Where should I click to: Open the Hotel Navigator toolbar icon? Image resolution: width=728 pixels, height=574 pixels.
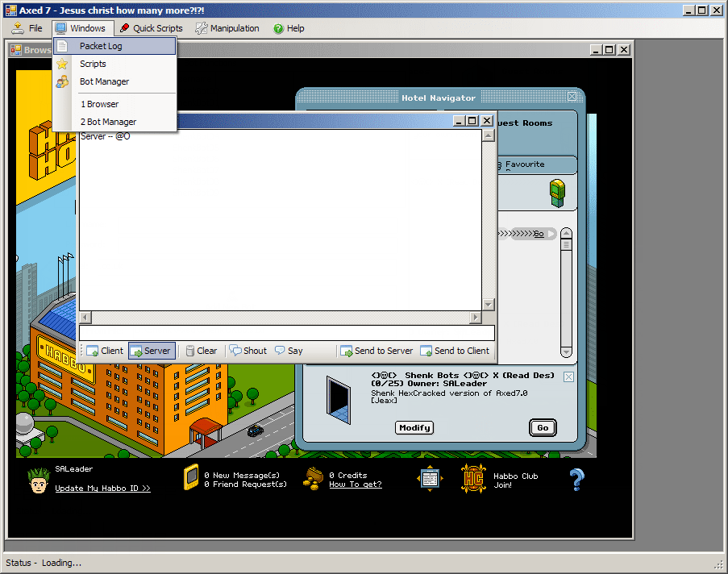click(430, 478)
